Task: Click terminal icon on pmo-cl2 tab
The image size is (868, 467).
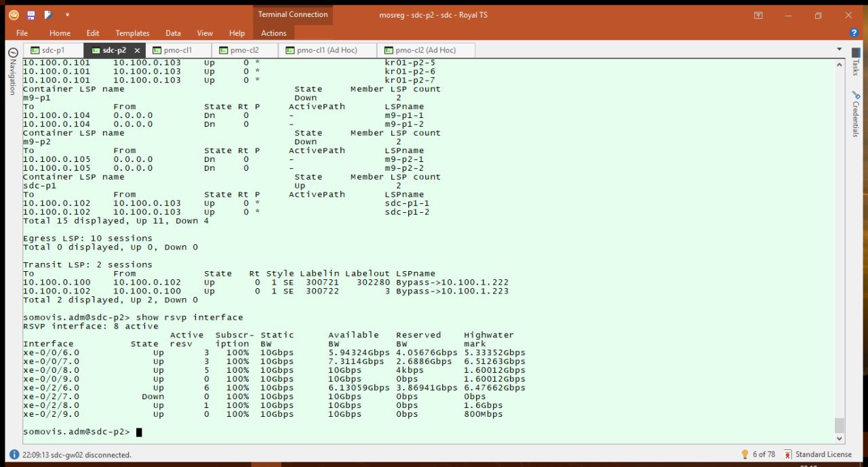Action: tap(224, 50)
